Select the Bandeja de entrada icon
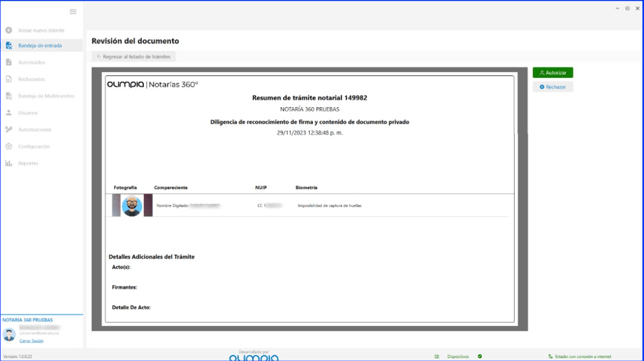 click(9, 46)
